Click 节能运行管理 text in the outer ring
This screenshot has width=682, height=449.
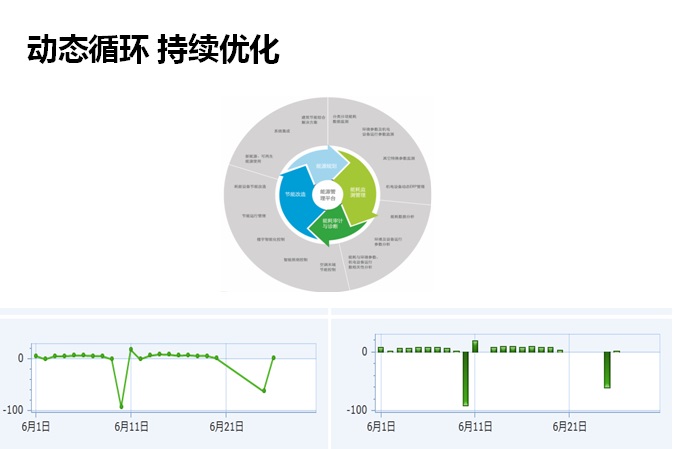(x=252, y=216)
